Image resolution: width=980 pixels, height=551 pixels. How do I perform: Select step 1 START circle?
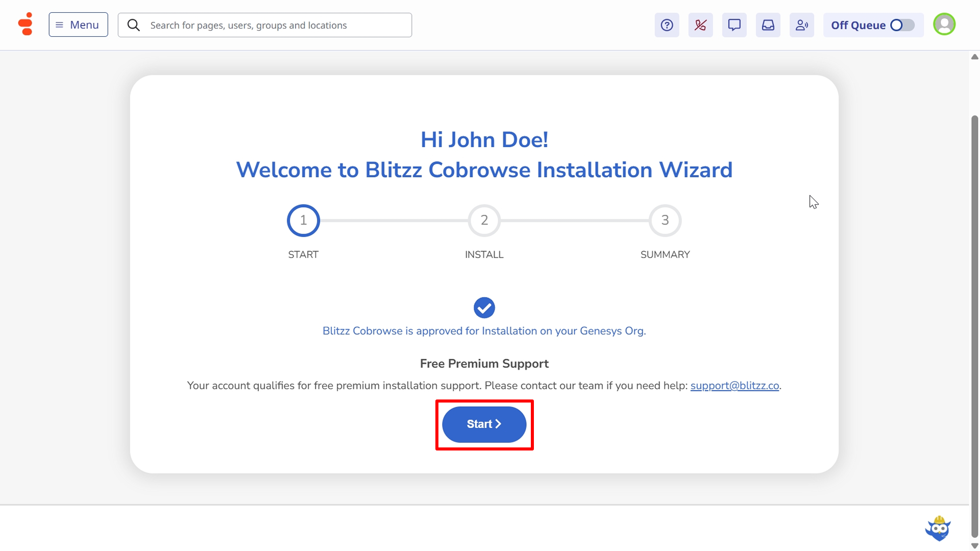pos(303,220)
